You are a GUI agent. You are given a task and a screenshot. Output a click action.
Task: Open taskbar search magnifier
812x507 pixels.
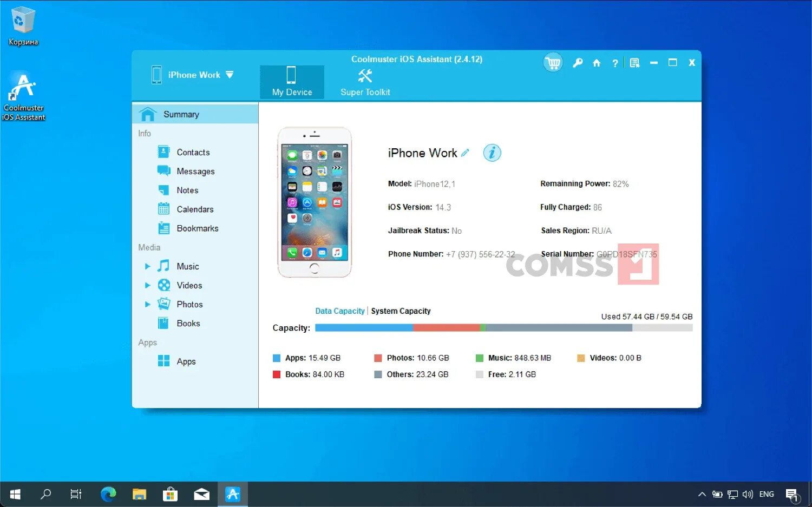pos(46,494)
